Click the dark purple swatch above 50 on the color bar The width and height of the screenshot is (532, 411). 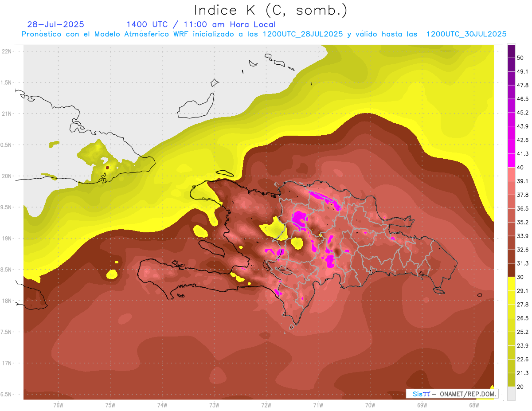(x=511, y=51)
